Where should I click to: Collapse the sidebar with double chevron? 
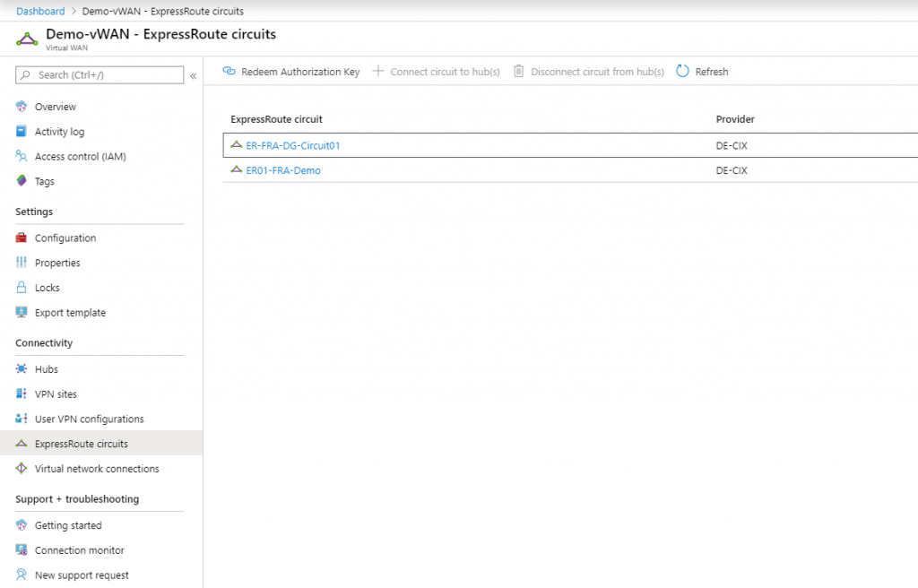click(x=194, y=75)
